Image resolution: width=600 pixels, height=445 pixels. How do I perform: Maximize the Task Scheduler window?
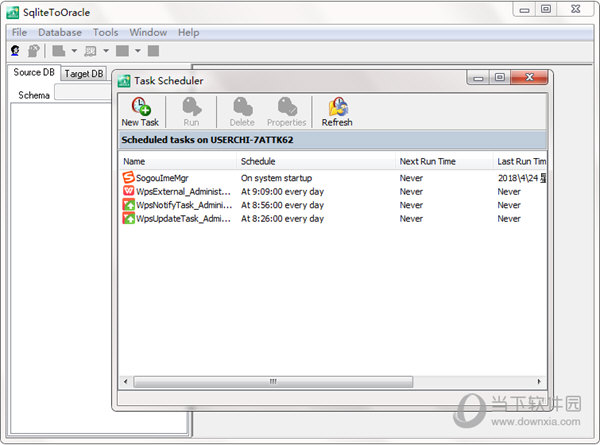pyautogui.click(x=499, y=77)
